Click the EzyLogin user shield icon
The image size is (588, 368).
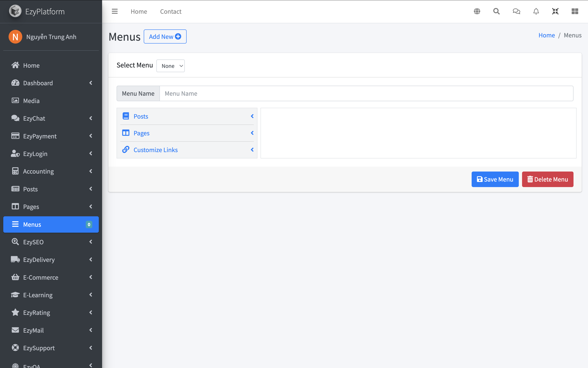click(x=15, y=153)
